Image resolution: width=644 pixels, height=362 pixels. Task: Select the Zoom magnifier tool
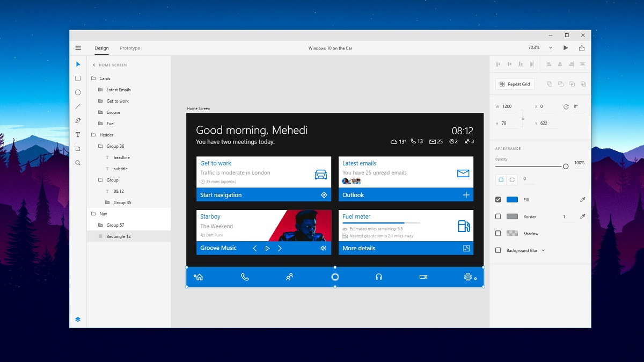pyautogui.click(x=78, y=163)
